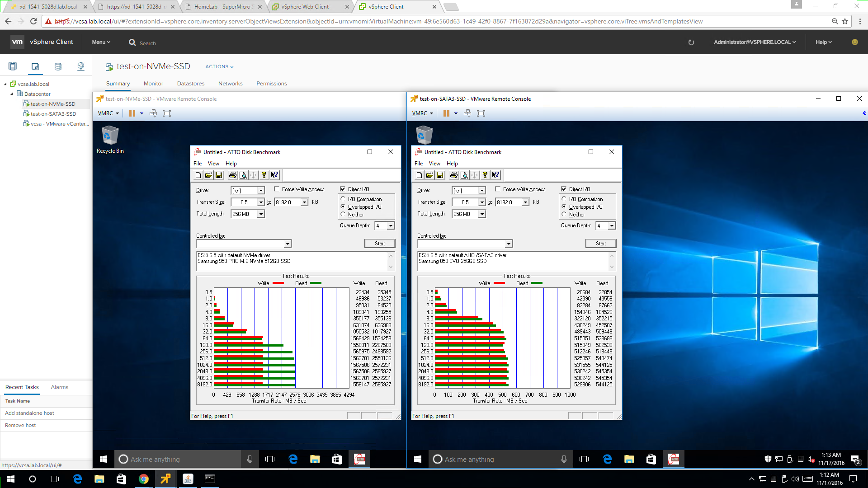Switch to Alarms tab
The image size is (868, 488).
click(59, 387)
